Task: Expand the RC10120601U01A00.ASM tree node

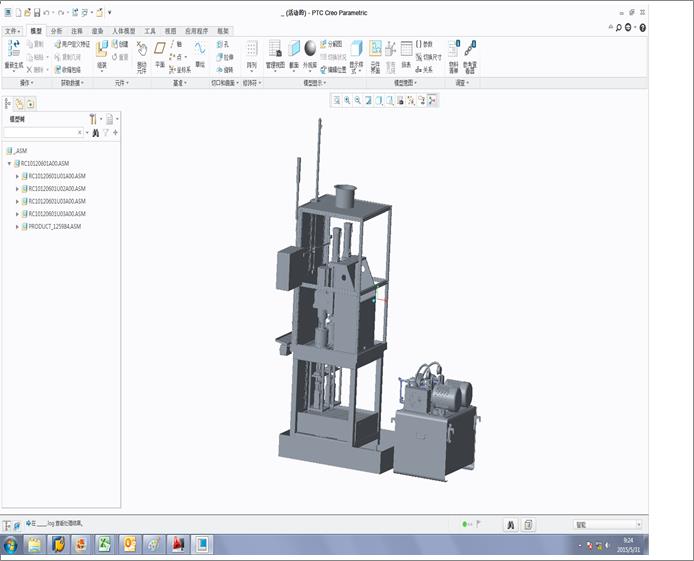Action: (x=18, y=176)
